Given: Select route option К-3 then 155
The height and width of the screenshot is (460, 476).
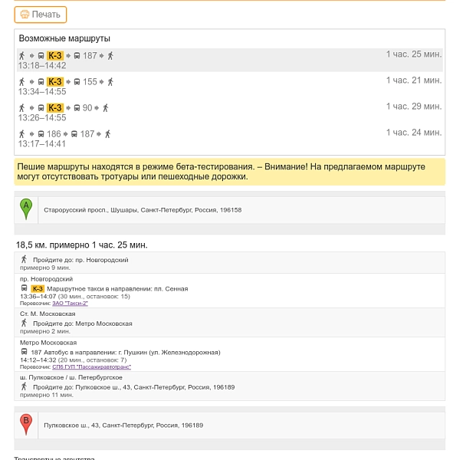Looking at the screenshot, I should tap(230, 86).
